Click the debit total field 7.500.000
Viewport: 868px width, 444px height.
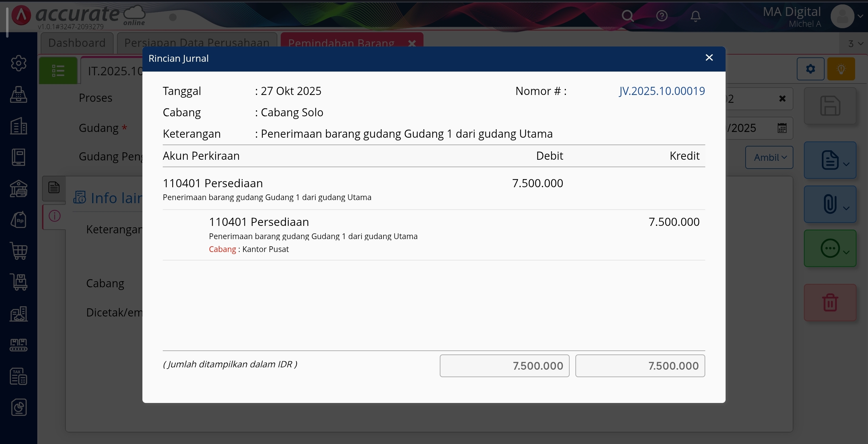504,366
